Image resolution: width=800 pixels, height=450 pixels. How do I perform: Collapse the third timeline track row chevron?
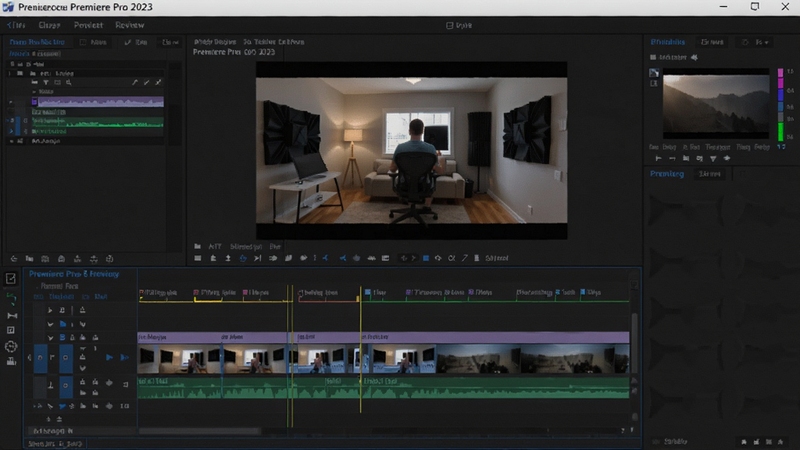(x=50, y=338)
